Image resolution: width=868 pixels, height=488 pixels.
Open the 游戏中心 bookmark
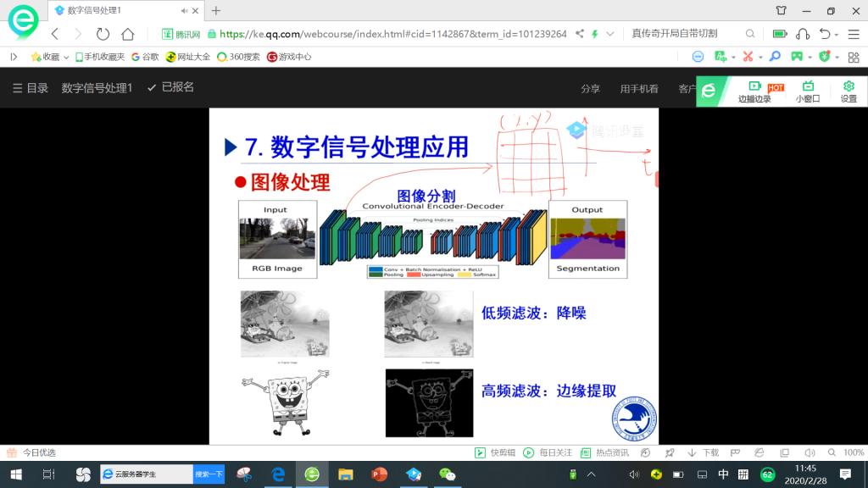(289, 57)
